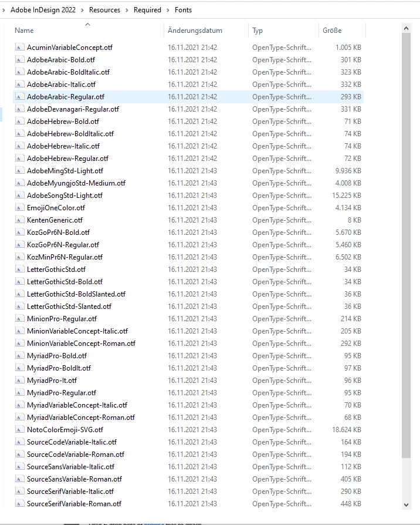Click the 1.005 KB size value
The image size is (420, 525).
click(348, 48)
